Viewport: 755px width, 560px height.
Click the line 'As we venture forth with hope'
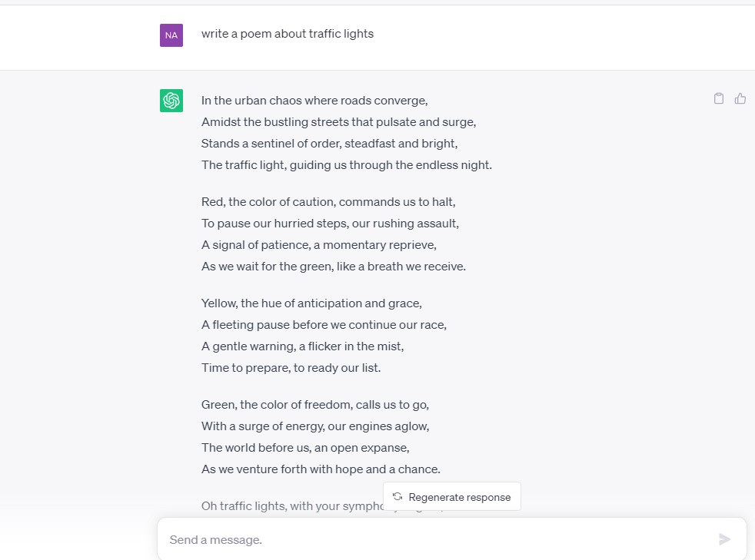coord(321,469)
